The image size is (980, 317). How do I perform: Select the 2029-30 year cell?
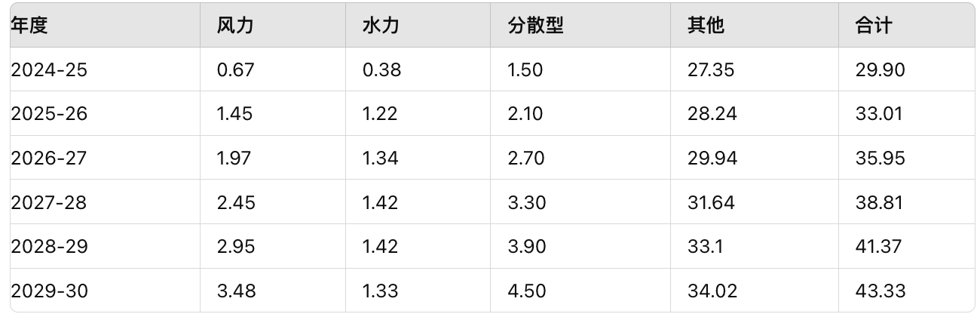49,291
